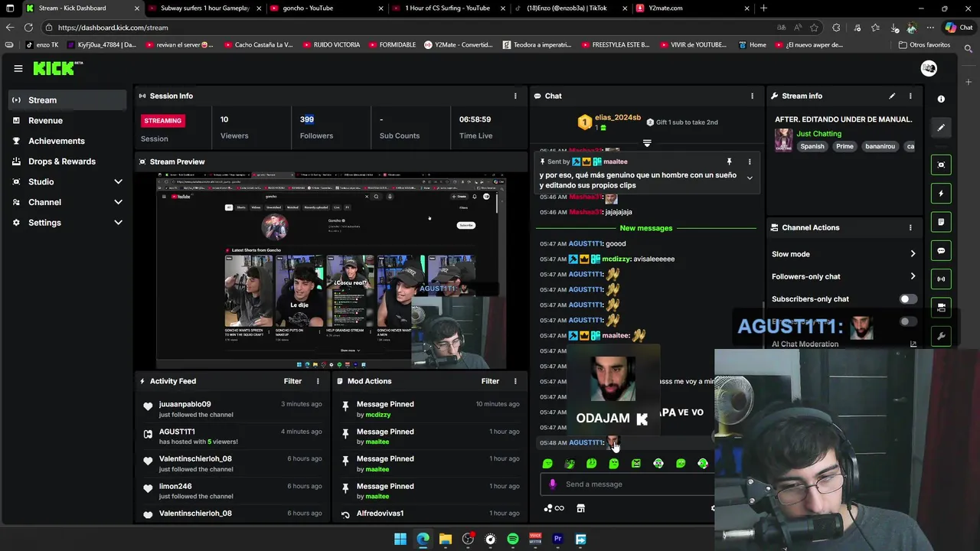Open File Explorer from taskbar
This screenshot has width=980, height=551.
click(446, 540)
